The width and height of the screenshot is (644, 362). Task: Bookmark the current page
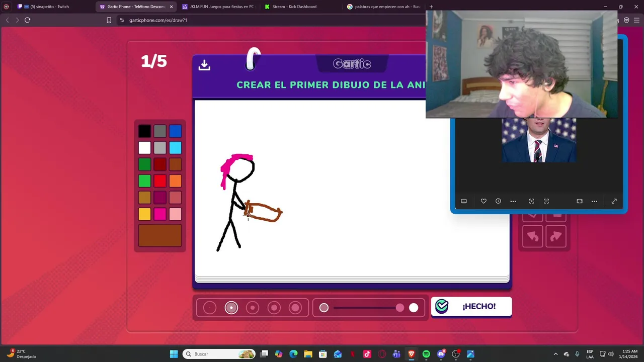[109, 20]
